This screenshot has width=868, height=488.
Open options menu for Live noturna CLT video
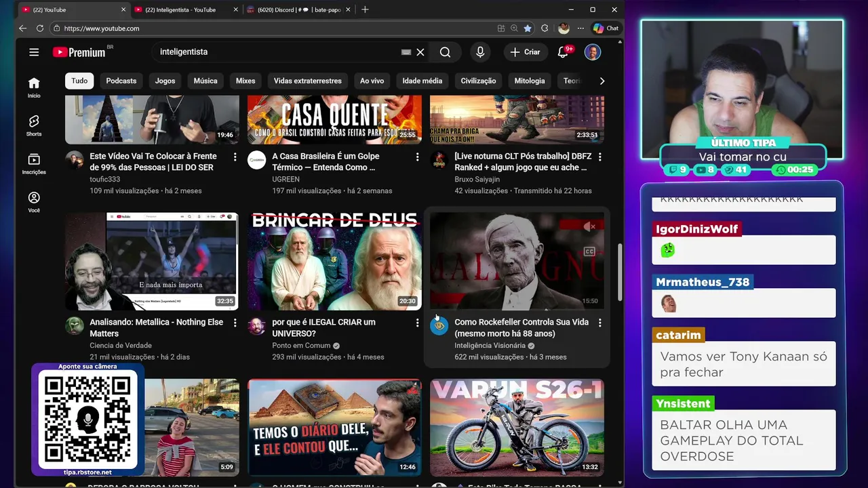600,157
